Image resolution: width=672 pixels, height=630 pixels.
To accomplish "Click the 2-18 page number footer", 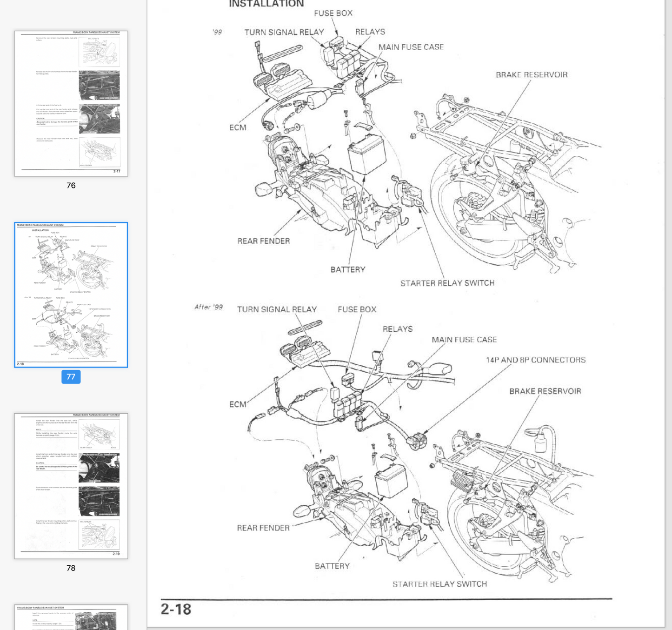I will click(176, 610).
